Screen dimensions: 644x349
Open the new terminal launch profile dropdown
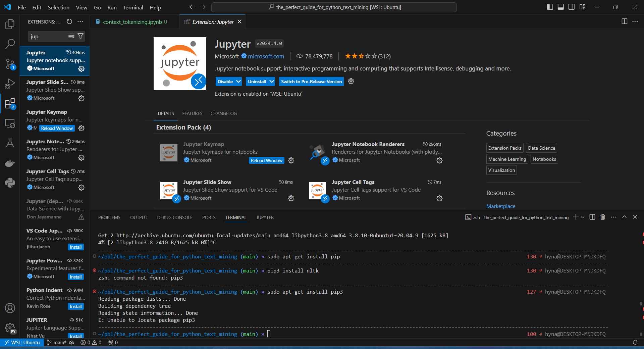click(583, 217)
